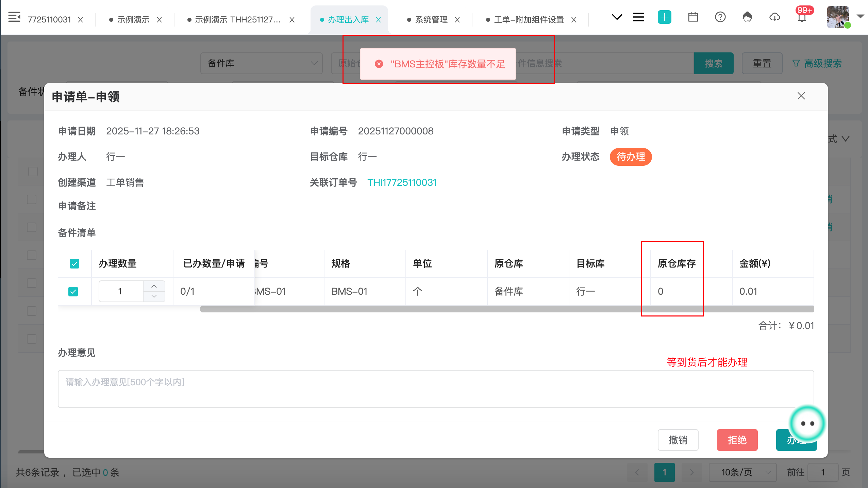The image size is (868, 488).
Task: Increase 办理数量 with the up stepper arrow
Action: click(154, 287)
